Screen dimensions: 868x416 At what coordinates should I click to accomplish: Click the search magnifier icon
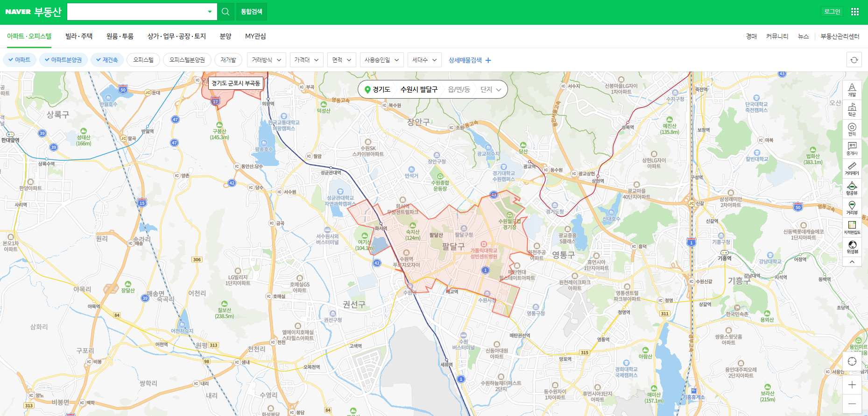click(x=226, y=12)
